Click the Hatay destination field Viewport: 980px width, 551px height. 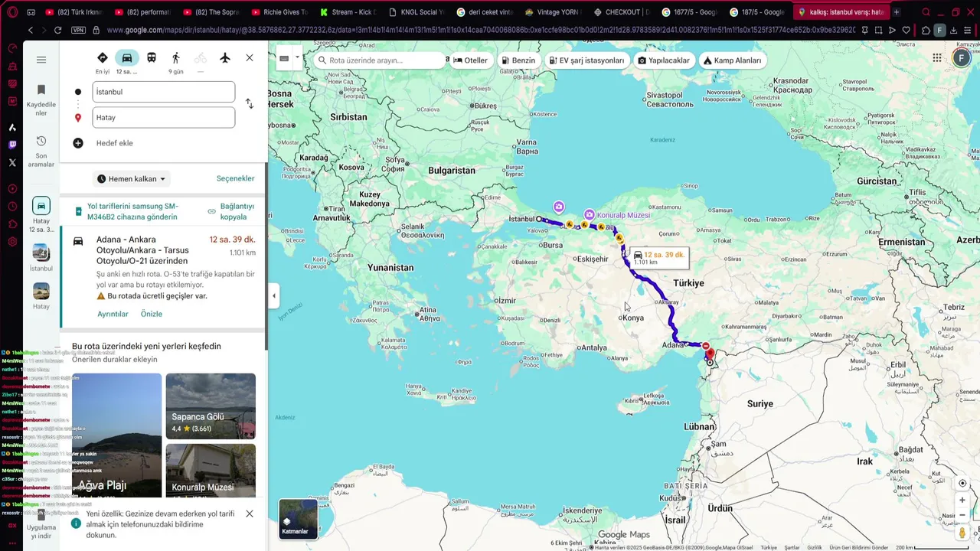pos(163,118)
